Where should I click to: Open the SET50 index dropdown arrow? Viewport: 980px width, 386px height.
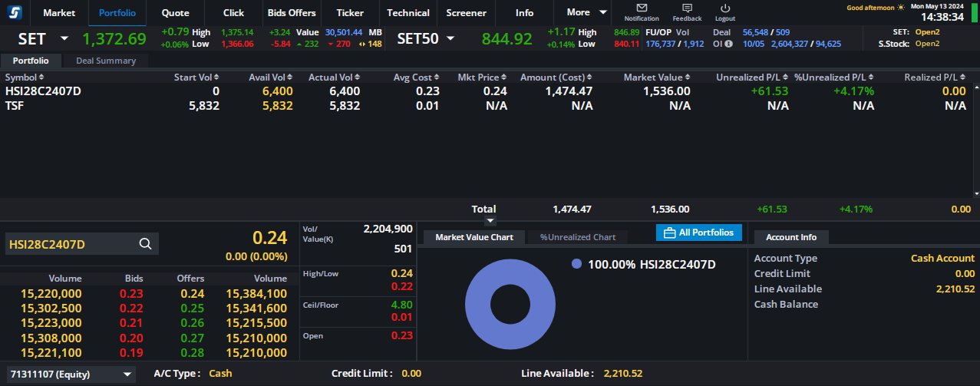[450, 38]
